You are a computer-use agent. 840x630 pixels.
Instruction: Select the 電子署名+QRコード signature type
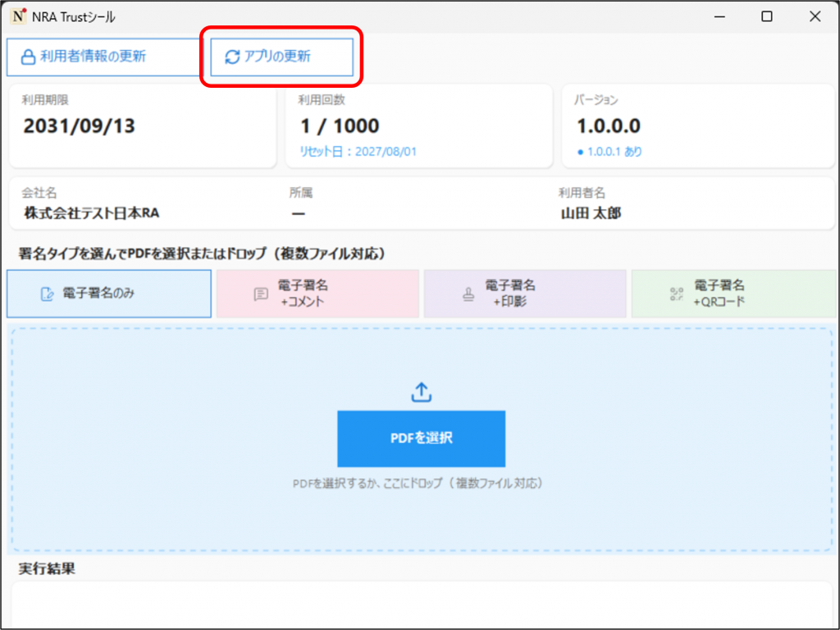click(x=734, y=294)
